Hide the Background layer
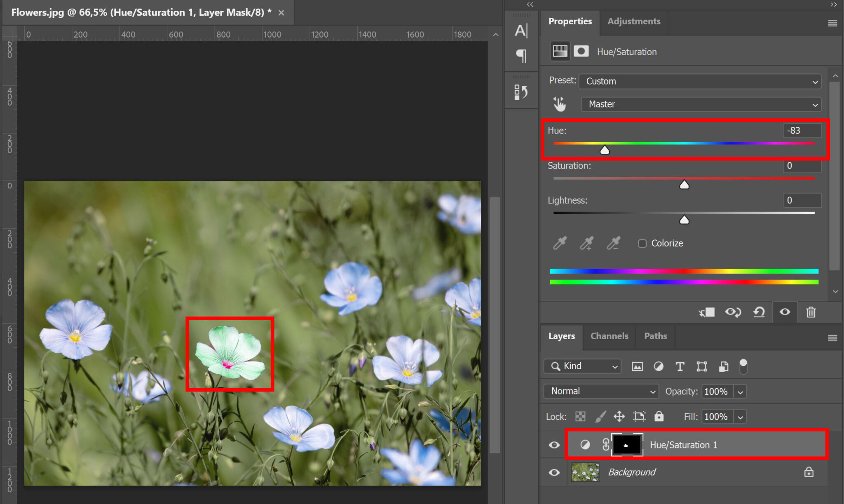844x504 pixels. [553, 472]
